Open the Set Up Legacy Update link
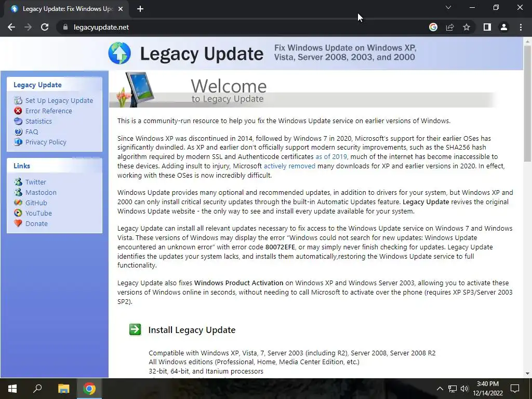532x399 pixels. [59, 100]
